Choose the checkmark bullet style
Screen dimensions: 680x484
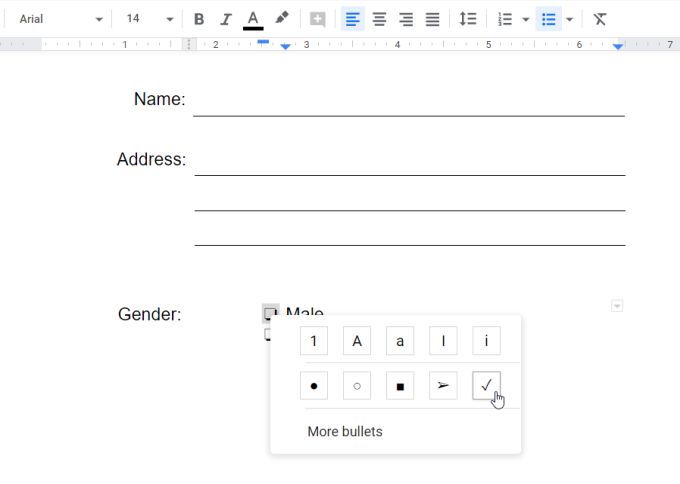(486, 385)
